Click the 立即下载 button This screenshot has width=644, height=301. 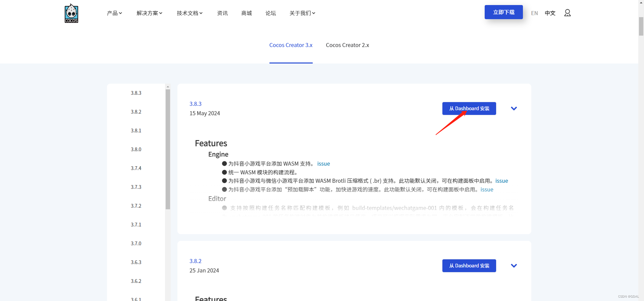(503, 12)
